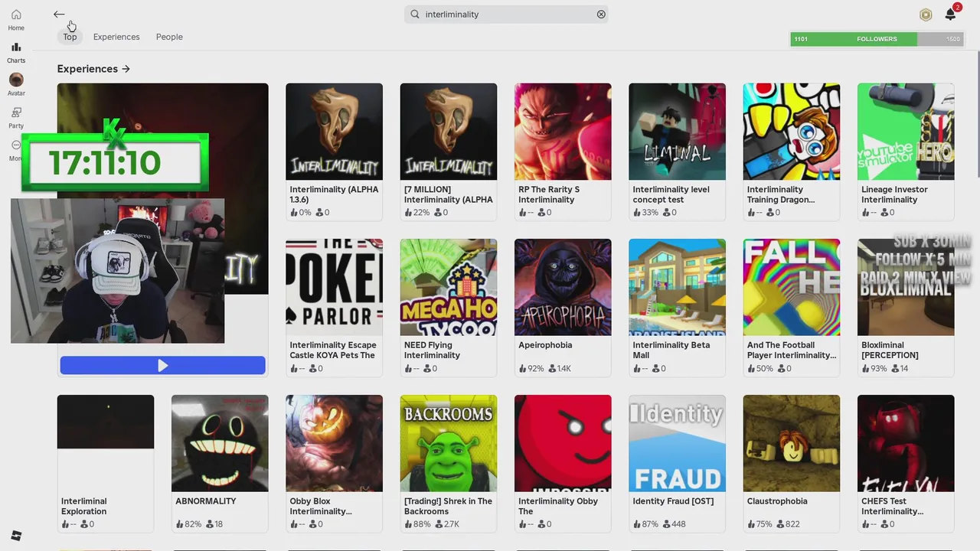Open Shrek in The Backrooms thumbnail
Image resolution: width=980 pixels, height=551 pixels.
click(449, 443)
